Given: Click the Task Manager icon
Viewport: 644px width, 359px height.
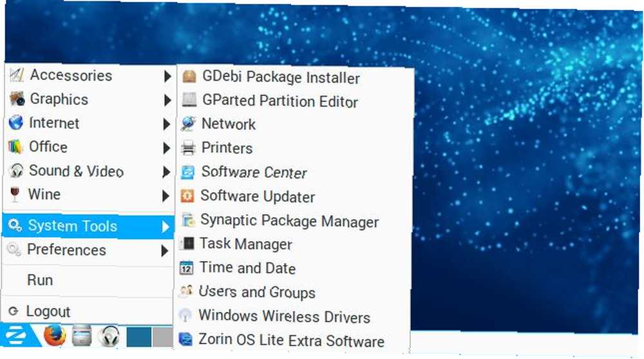Looking at the screenshot, I should (x=187, y=244).
